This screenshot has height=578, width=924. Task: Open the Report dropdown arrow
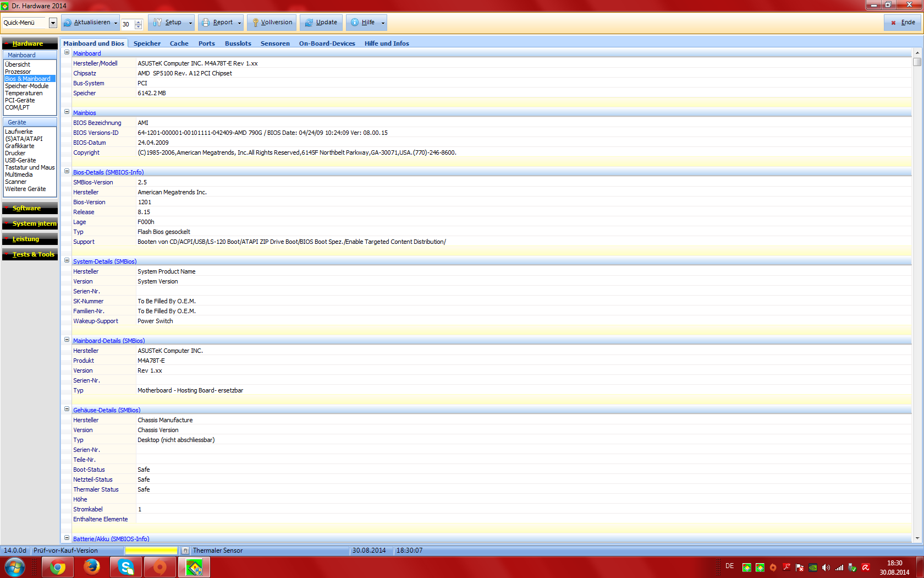(240, 23)
